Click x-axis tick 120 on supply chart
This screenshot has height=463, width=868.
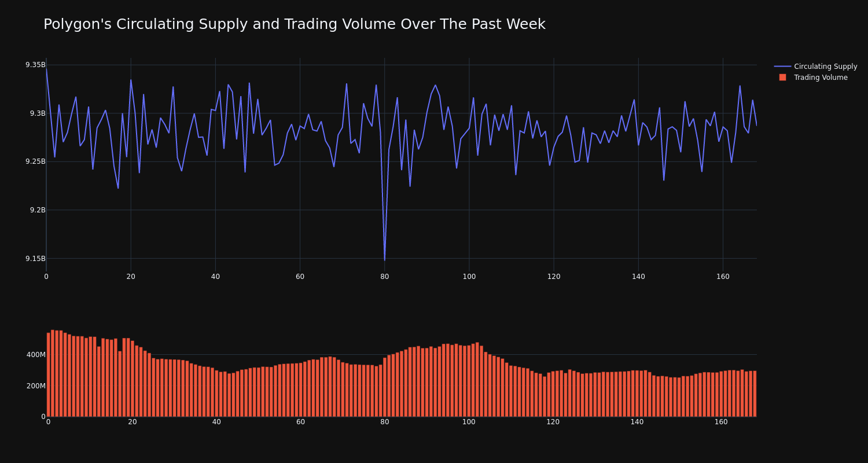(x=554, y=277)
